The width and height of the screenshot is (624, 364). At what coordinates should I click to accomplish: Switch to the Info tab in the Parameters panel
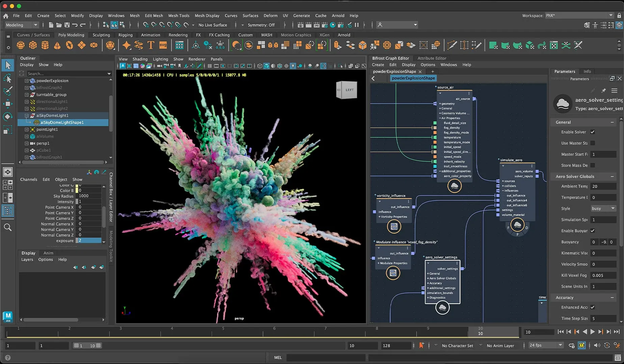pos(587,71)
